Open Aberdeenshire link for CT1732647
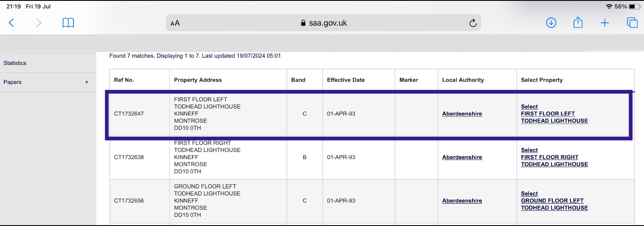 462,114
